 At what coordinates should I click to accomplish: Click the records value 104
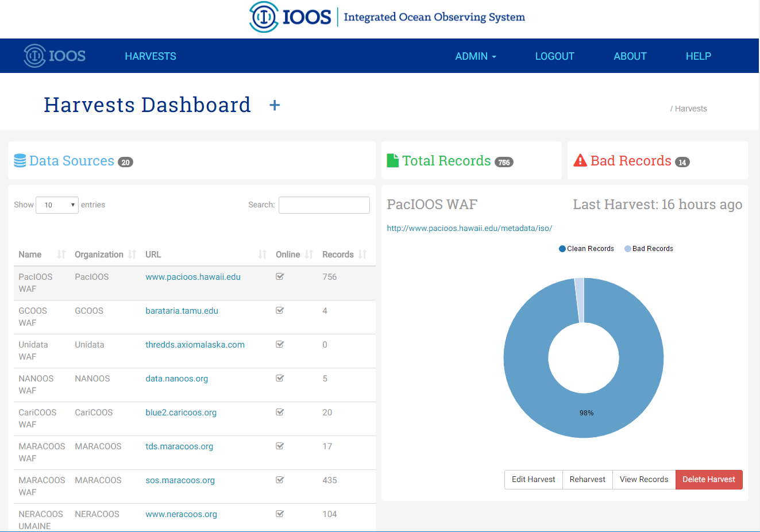tap(330, 514)
